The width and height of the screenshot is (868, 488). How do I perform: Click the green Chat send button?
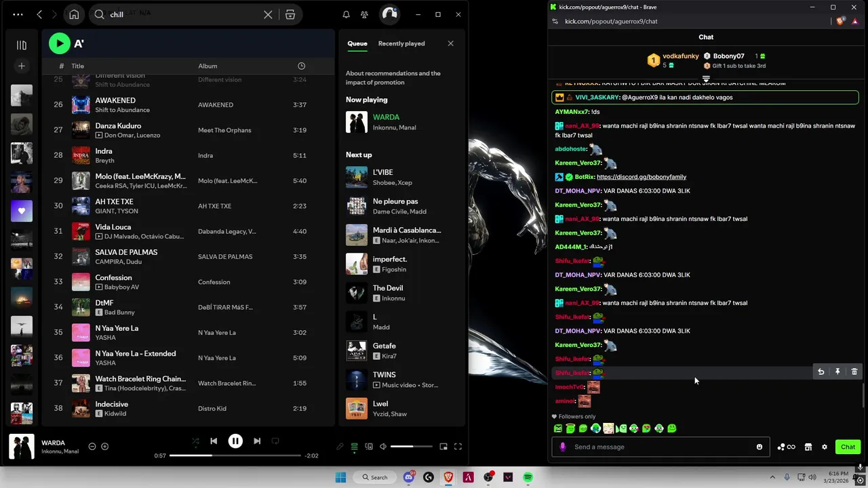(848, 447)
